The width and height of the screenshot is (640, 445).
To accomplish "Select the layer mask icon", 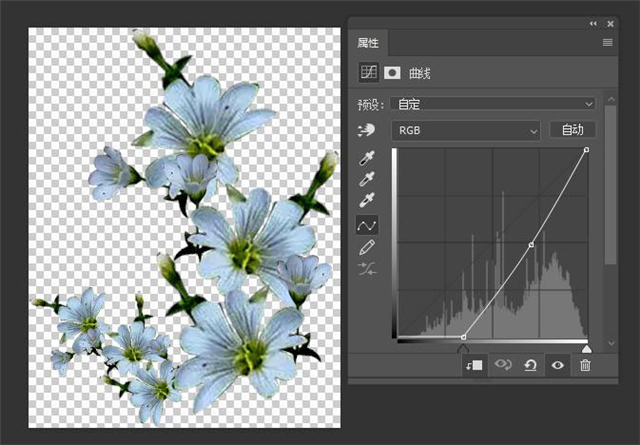I will pos(392,73).
